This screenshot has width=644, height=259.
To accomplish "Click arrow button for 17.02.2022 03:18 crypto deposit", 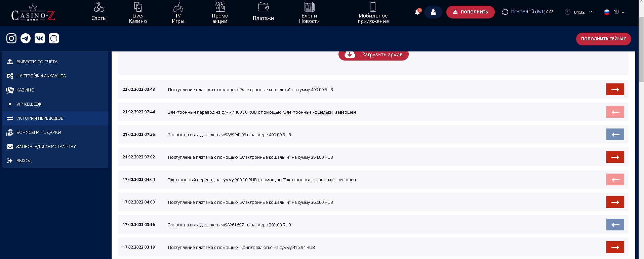I will click(x=615, y=247).
